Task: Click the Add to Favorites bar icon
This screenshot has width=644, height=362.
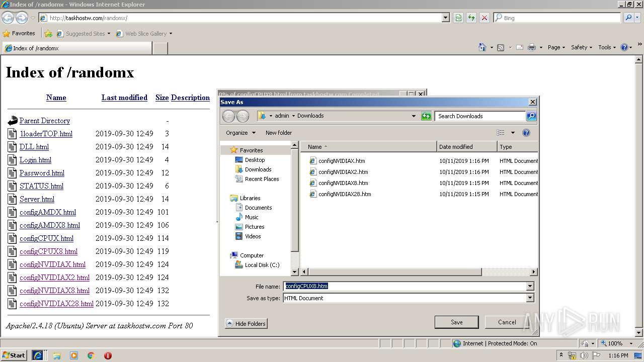Action: coord(48,34)
